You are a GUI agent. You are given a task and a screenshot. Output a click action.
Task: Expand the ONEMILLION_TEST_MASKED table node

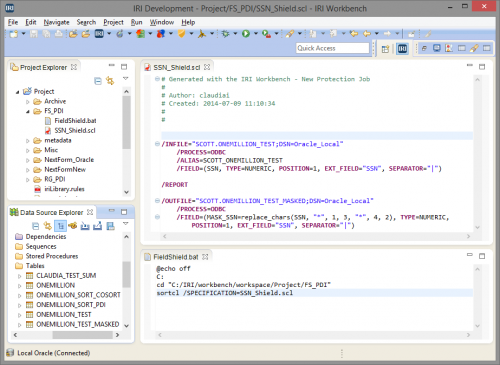click(x=20, y=325)
